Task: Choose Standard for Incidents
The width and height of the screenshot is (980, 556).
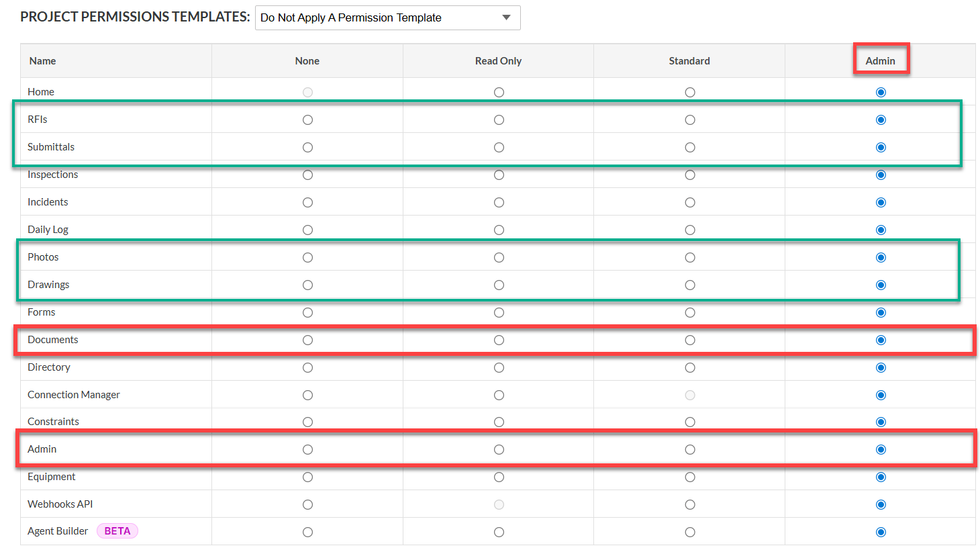Action: [690, 203]
